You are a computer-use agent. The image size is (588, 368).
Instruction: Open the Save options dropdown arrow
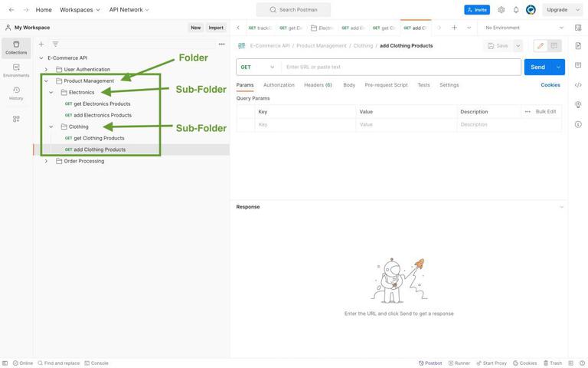[x=518, y=46]
